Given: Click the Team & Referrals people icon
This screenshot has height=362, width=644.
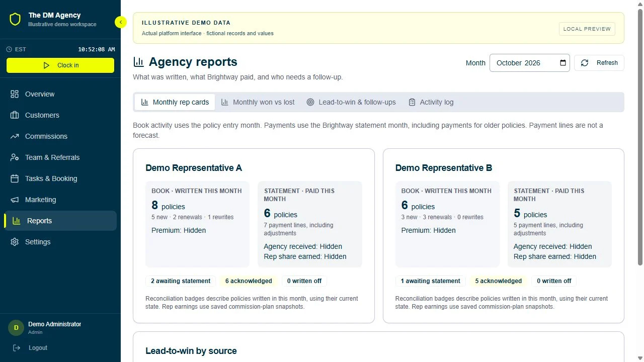Looking at the screenshot, I should tap(15, 157).
